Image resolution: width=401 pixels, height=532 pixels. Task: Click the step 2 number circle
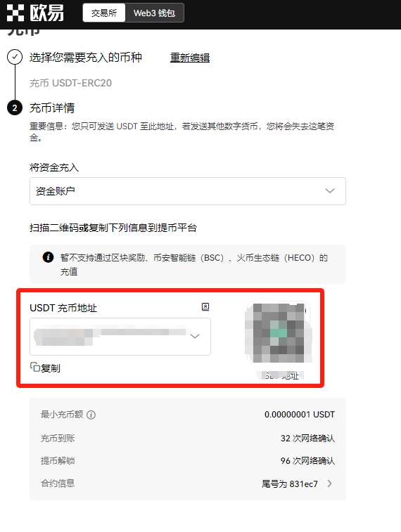[x=15, y=108]
